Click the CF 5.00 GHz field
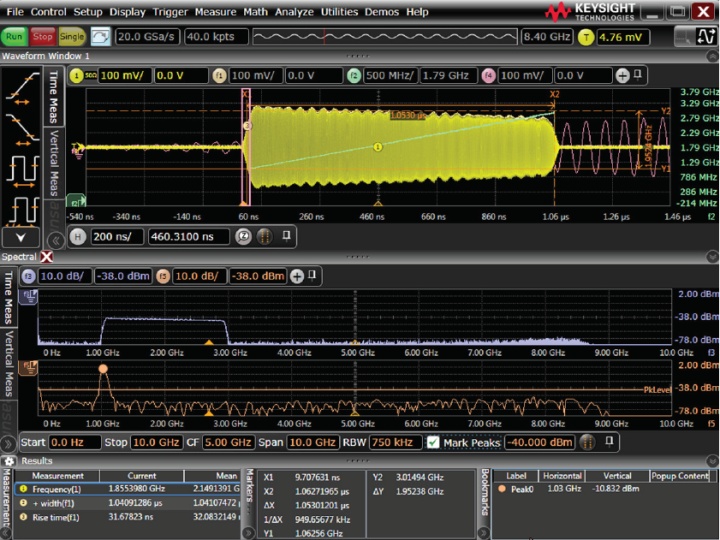The height and width of the screenshot is (540, 720). [x=228, y=443]
